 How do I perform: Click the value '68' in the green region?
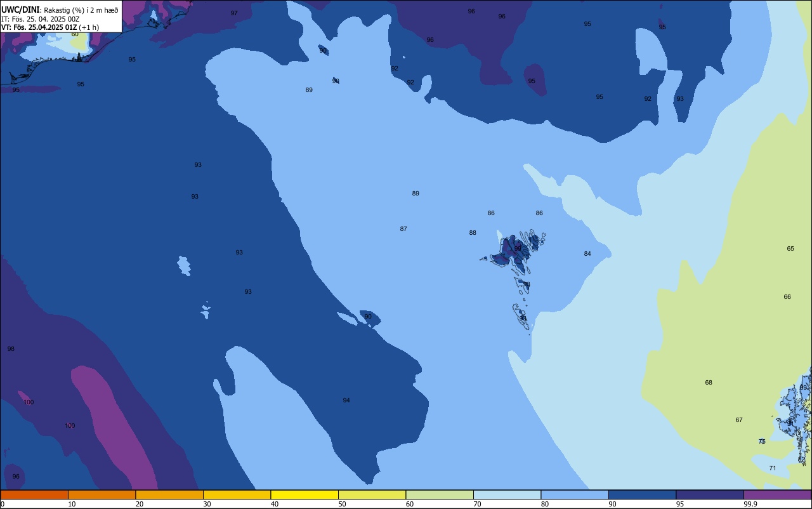709,383
